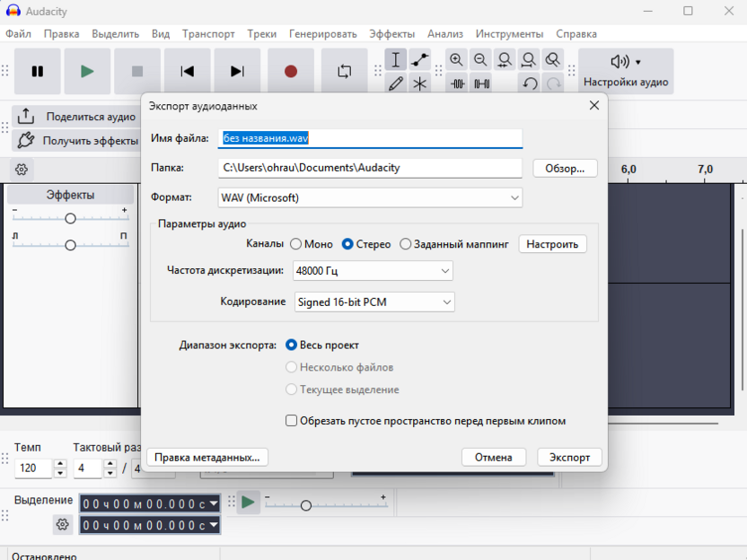Skip to start of the project

pos(187,72)
